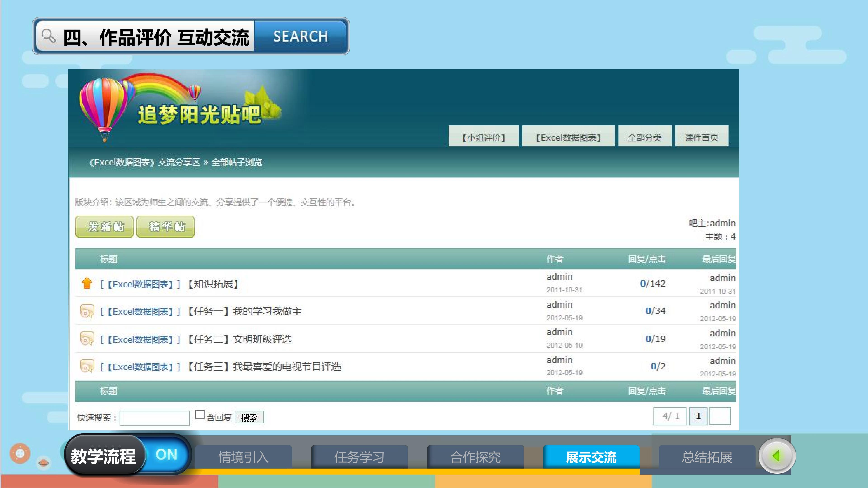Click the post icon beside 任务二 thread
This screenshot has width=868, height=488.
[x=87, y=338]
